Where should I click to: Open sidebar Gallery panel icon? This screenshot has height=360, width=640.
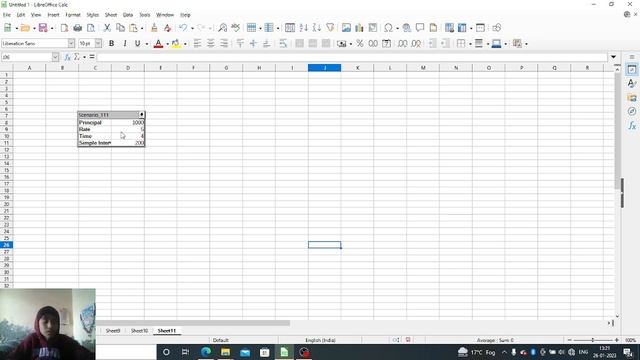(x=632, y=98)
